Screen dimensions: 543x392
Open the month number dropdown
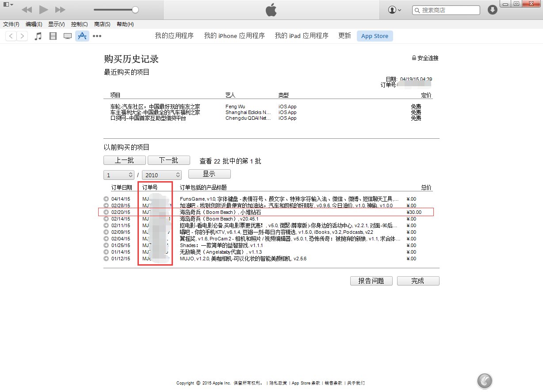click(x=119, y=175)
